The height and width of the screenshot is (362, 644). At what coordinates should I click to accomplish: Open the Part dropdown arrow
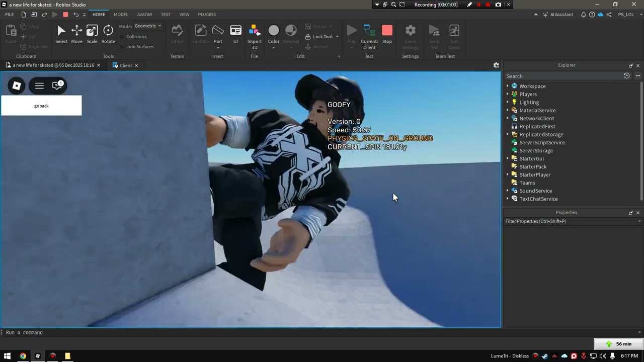[218, 48]
